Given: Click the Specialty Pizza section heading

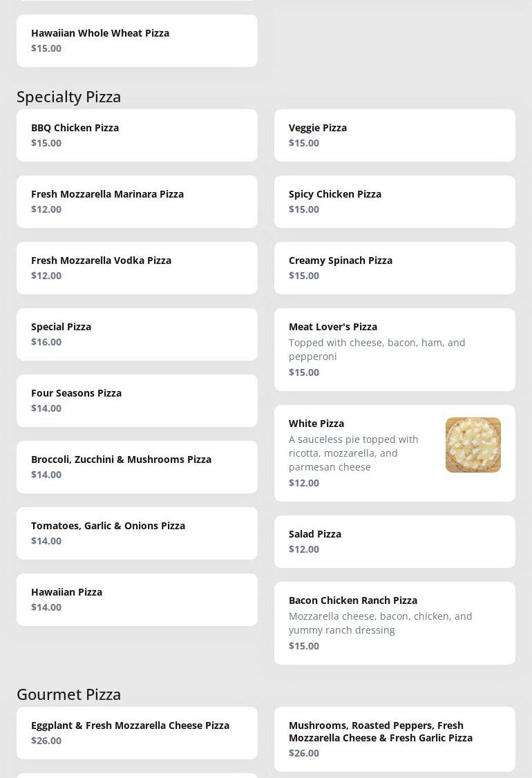Looking at the screenshot, I should 69,97.
